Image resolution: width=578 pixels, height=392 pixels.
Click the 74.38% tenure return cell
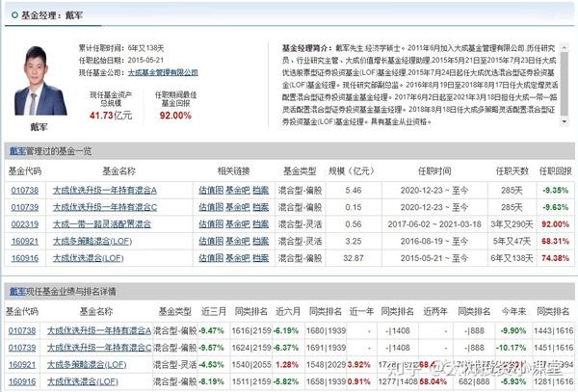tap(555, 258)
